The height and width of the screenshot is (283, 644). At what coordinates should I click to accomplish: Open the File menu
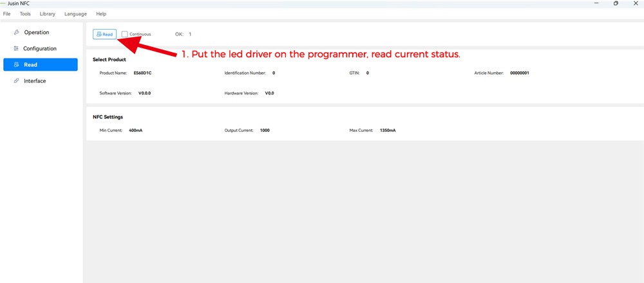[6, 14]
